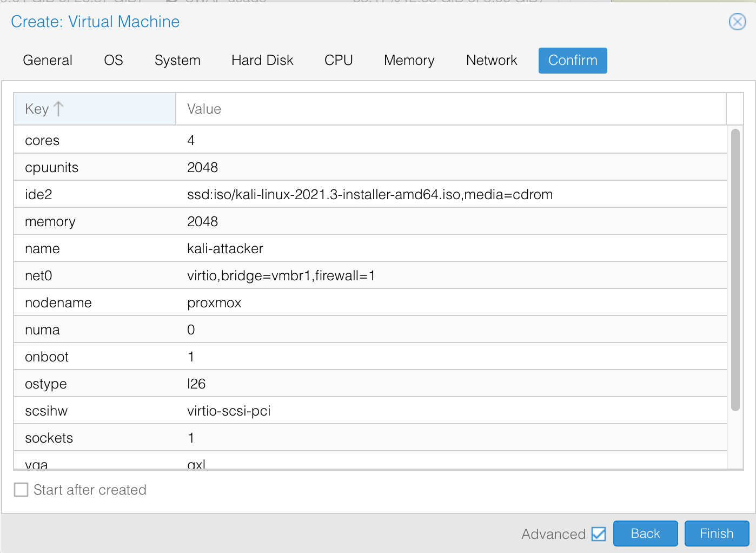Select the Memory tab
The image size is (756, 553).
click(409, 60)
